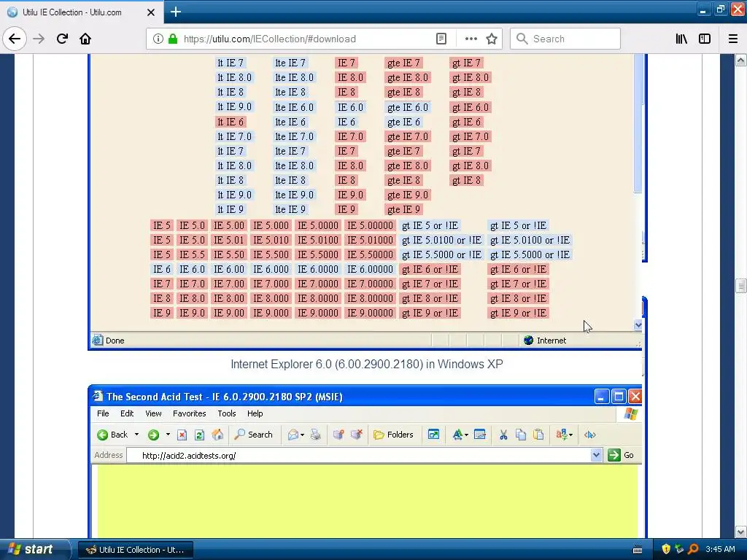
Task: Expand the IE text Size dropdown arrow
Action: click(466, 435)
